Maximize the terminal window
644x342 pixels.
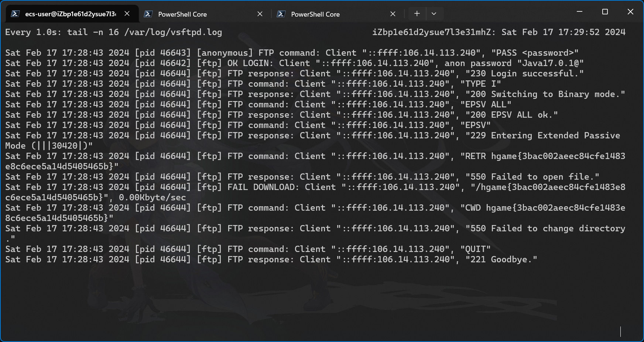[x=605, y=12]
